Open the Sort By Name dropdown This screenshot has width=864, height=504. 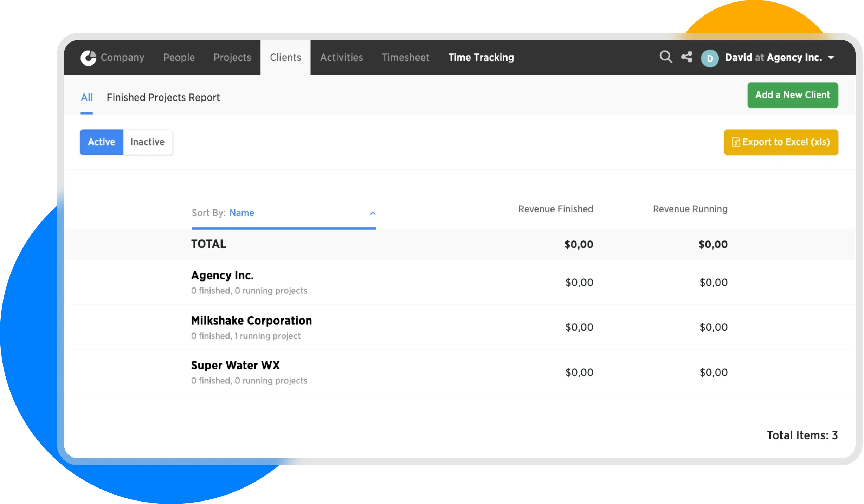coord(242,213)
